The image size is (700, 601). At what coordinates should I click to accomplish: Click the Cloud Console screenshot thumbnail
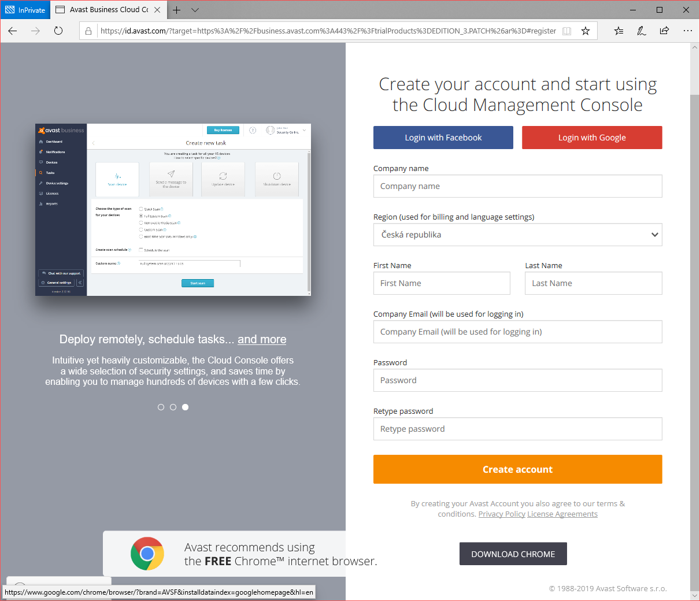(x=173, y=210)
